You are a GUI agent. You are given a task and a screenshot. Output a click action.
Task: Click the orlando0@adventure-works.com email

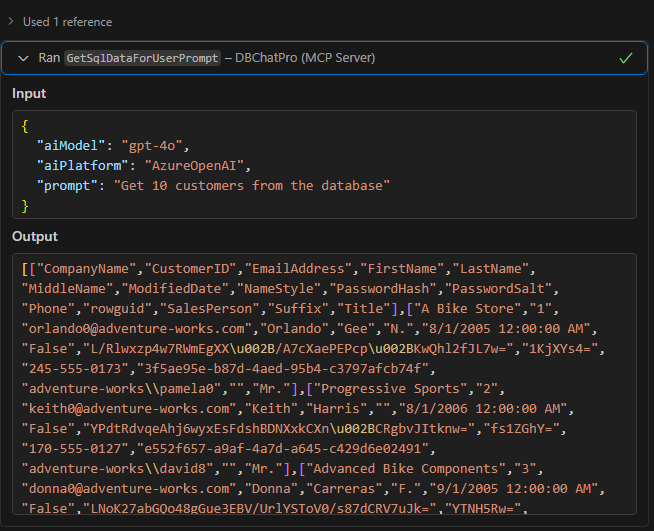coord(137,329)
